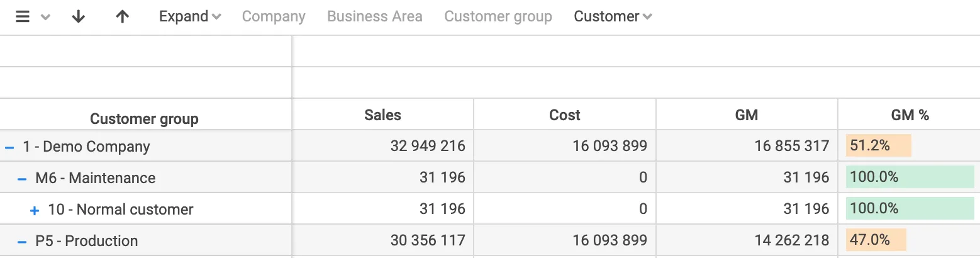
Task: Open the Customer dropdown
Action: [613, 17]
